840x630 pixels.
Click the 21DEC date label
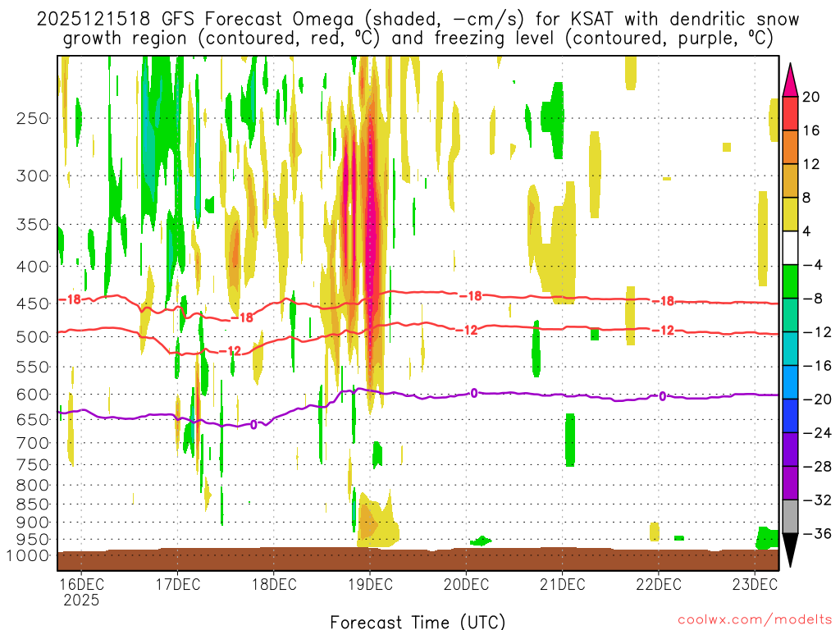pyautogui.click(x=563, y=584)
